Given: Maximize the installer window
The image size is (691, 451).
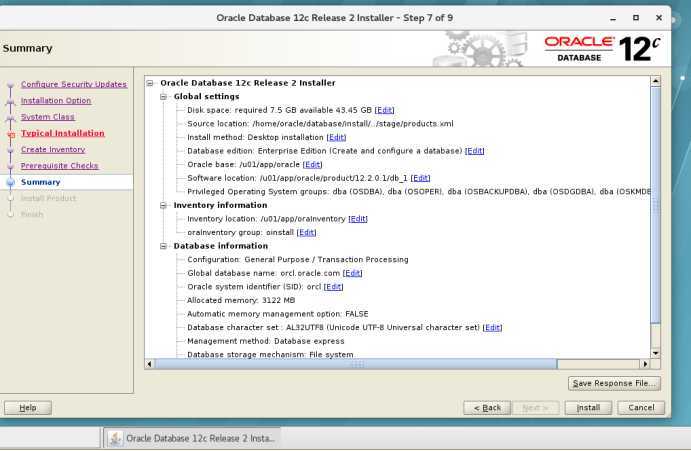Looking at the screenshot, I should [x=635, y=18].
